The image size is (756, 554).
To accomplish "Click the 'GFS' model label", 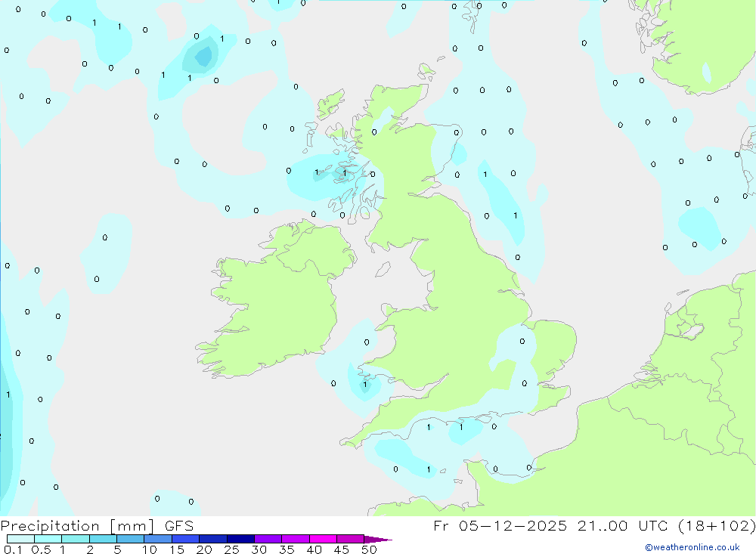I will click(x=179, y=525).
